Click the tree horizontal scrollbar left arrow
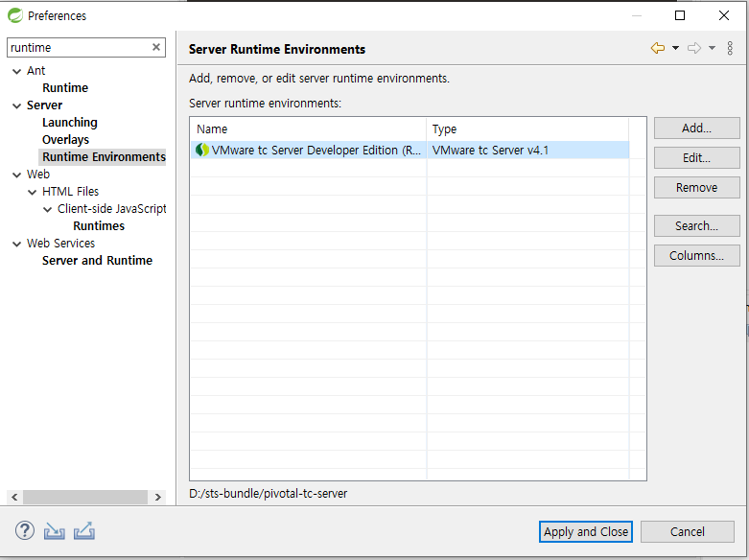Viewport: 749px width, 560px height. 14,497
